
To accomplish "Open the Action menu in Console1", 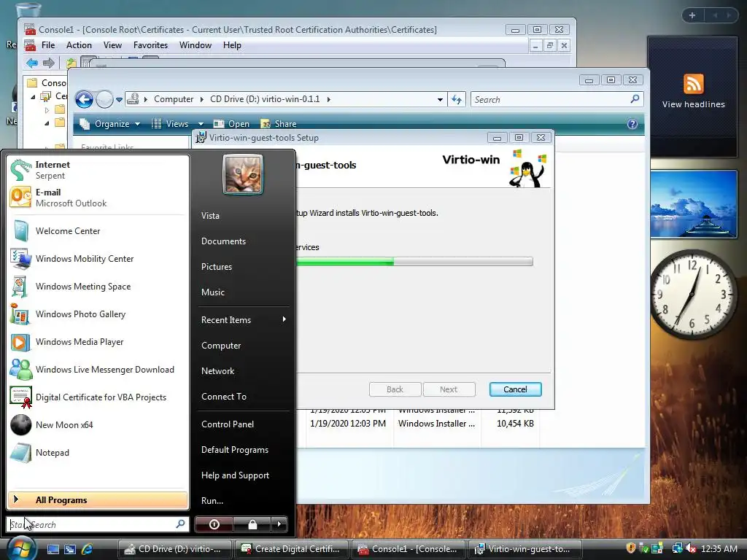I will point(79,45).
